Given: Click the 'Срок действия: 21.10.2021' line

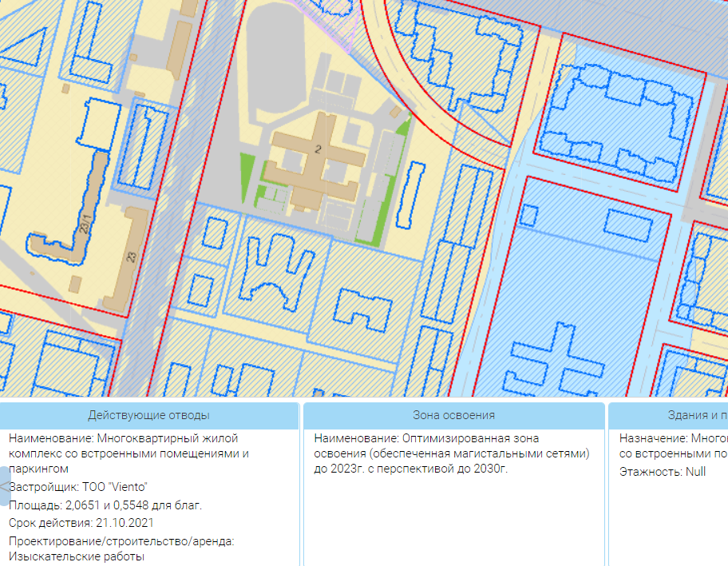Looking at the screenshot, I should [81, 523].
